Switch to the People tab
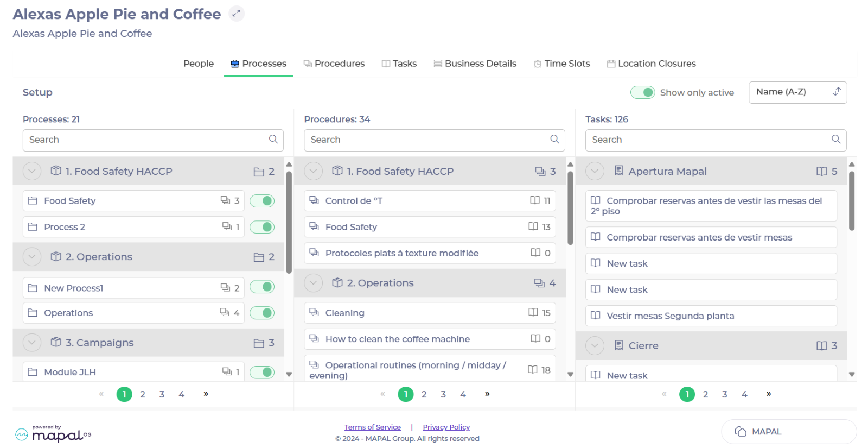 click(x=199, y=64)
